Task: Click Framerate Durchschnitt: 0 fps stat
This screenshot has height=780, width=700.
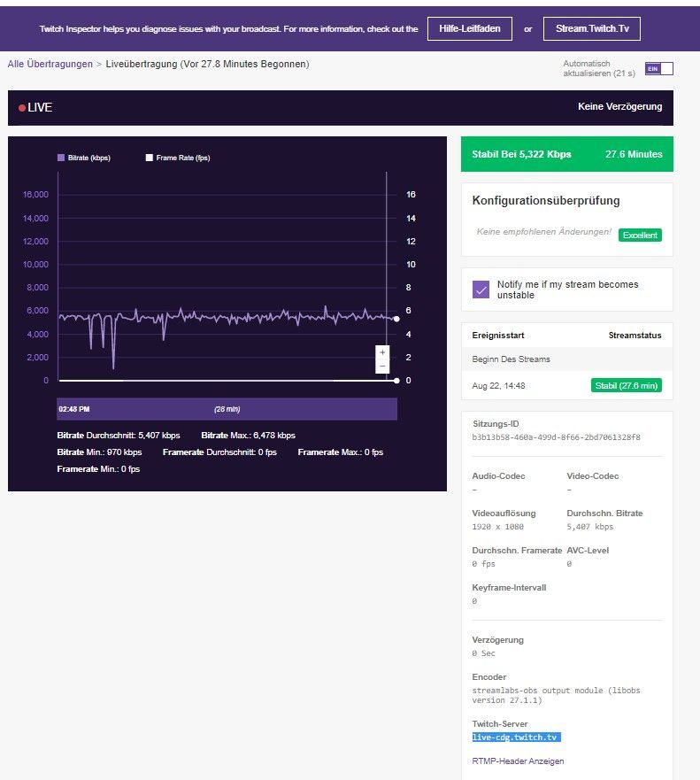Action: point(219,452)
